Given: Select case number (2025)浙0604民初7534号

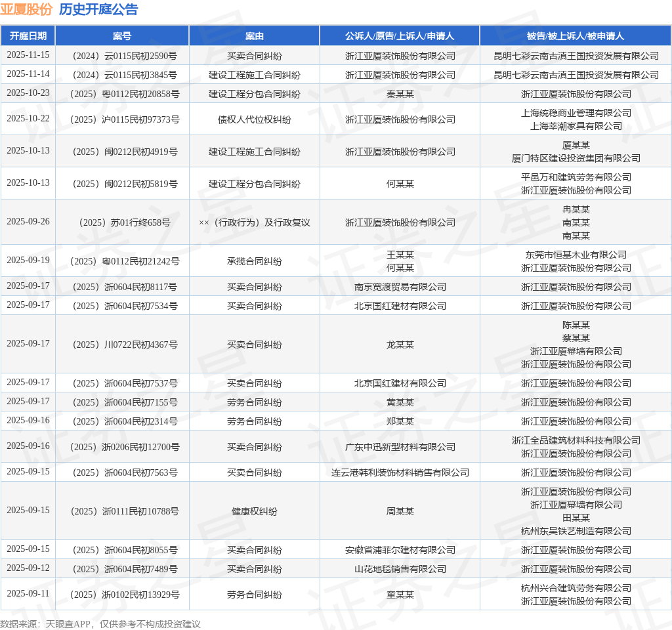Looking at the screenshot, I should 125,306.
